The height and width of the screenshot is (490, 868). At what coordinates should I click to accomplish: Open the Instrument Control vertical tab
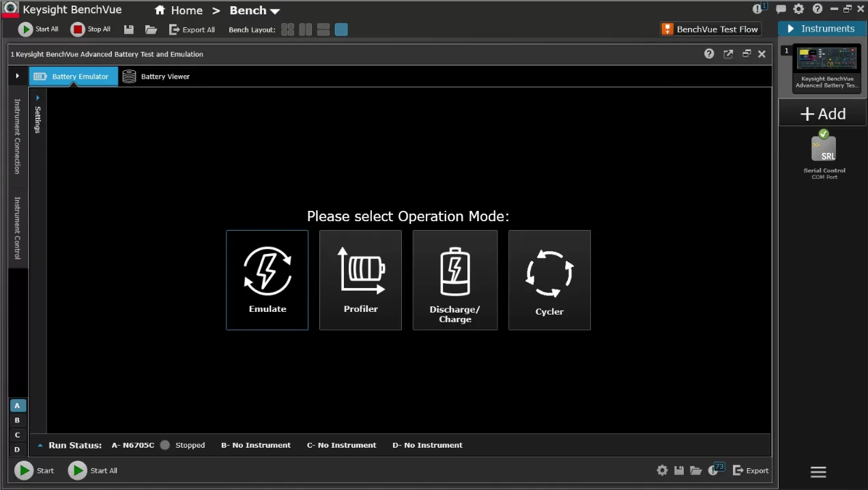coord(18,229)
